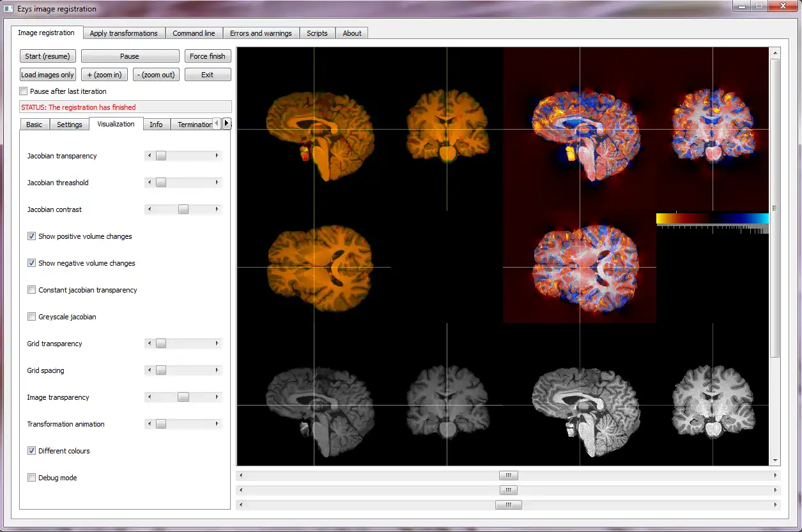Open the About tab
The width and height of the screenshot is (802, 532).
point(352,33)
